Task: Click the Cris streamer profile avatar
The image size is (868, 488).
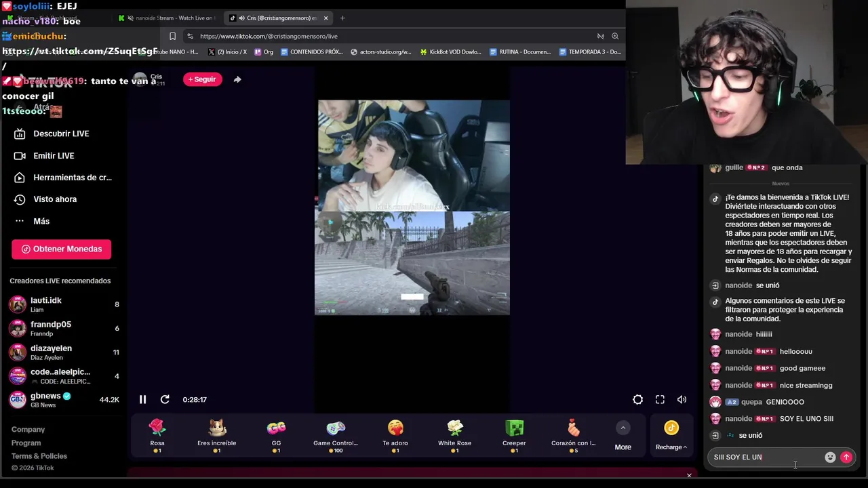Action: (x=140, y=79)
